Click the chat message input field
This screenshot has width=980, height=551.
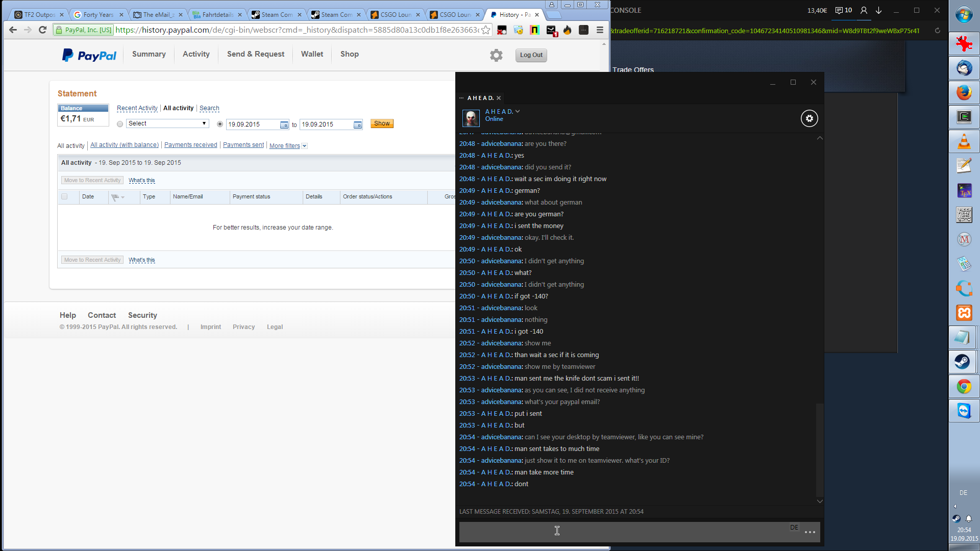point(623,531)
